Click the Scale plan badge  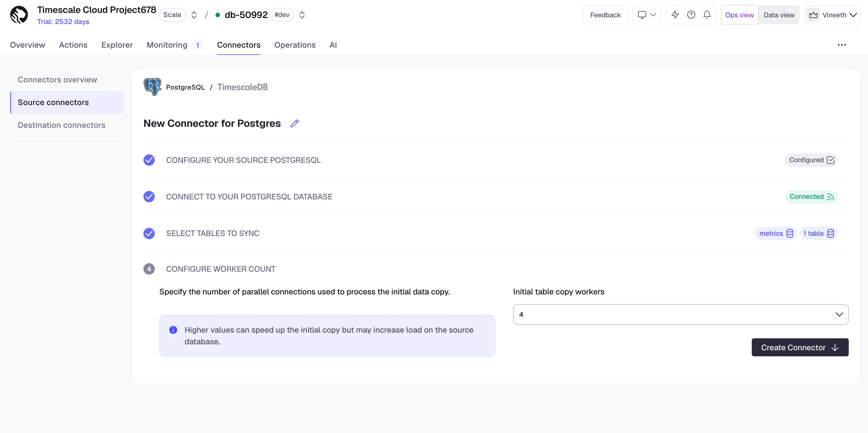click(172, 15)
